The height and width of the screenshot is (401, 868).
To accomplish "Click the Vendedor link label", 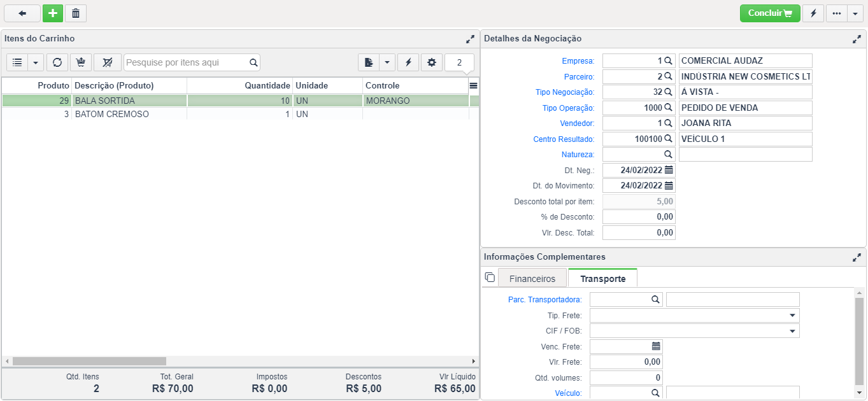I will 577,123.
